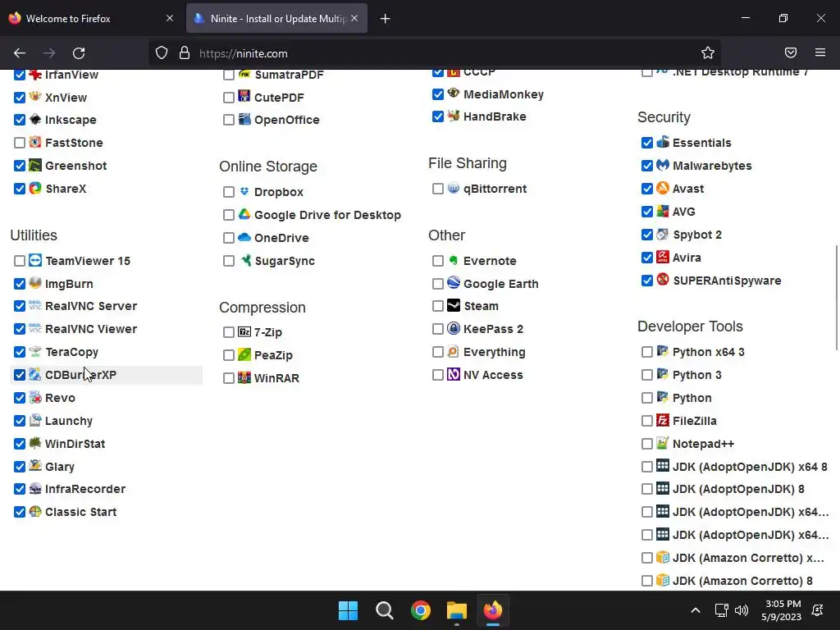Click the MediaMonkey icon

453,94
